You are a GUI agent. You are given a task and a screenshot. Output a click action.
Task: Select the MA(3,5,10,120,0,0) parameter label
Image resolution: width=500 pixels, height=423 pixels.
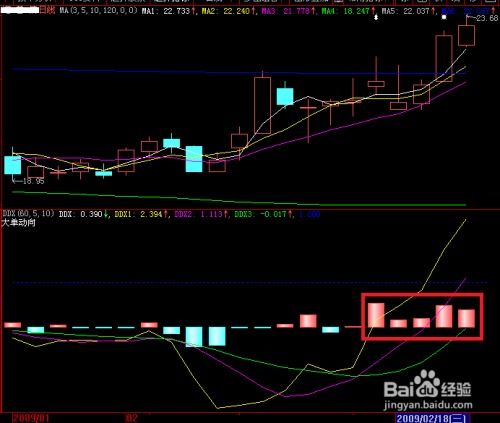pyautogui.click(x=99, y=11)
